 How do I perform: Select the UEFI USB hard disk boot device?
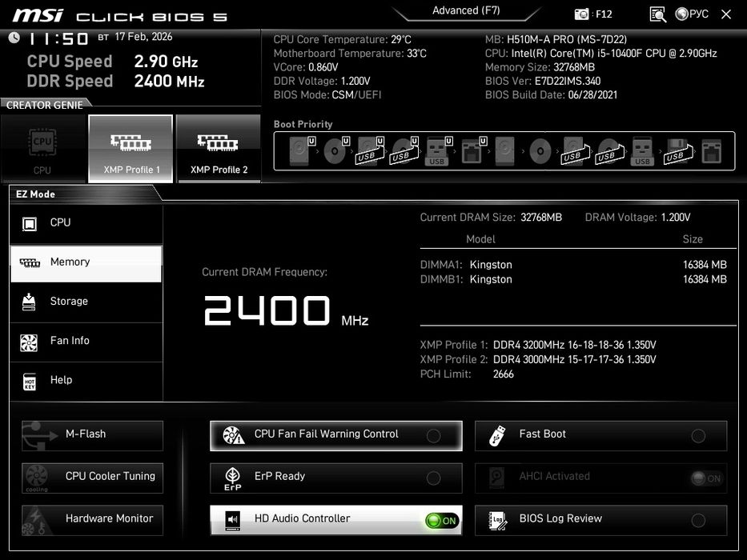tap(371, 150)
